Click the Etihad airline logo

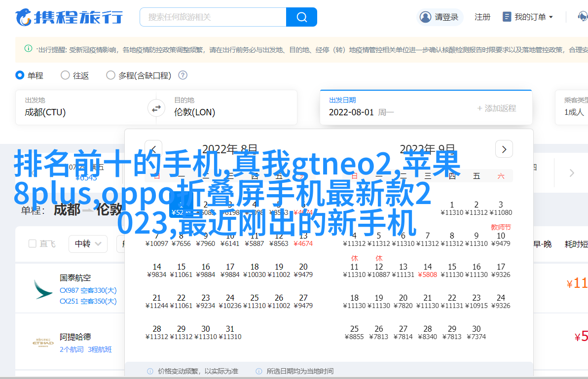43,343
